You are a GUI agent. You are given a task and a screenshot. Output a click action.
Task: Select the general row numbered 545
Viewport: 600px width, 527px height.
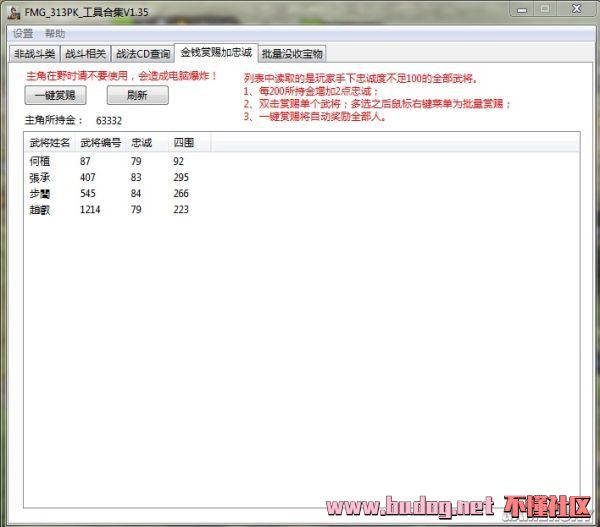click(x=302, y=193)
